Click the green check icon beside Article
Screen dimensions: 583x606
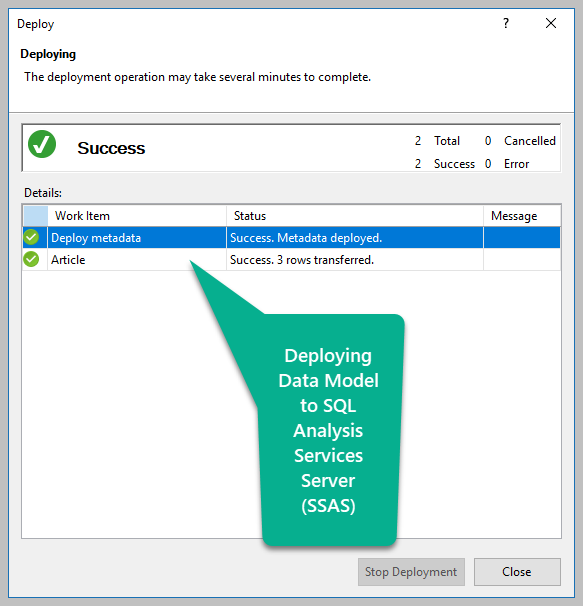click(x=31, y=259)
